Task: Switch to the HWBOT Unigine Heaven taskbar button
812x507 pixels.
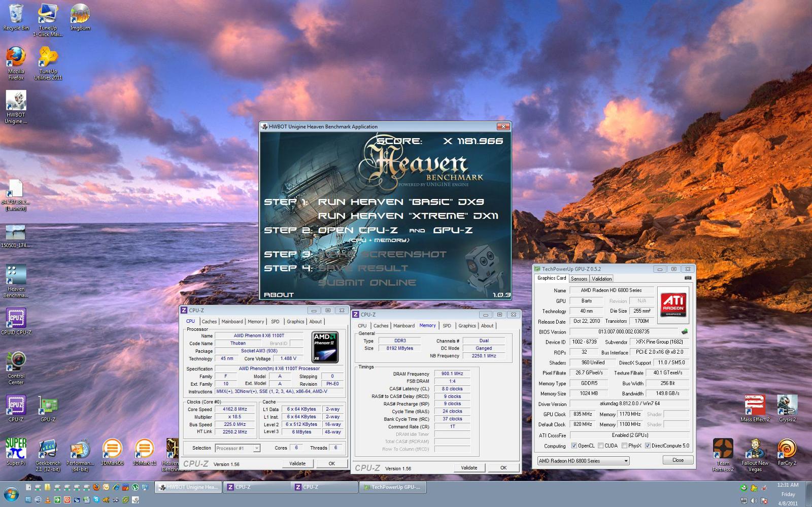Action: 188,487
